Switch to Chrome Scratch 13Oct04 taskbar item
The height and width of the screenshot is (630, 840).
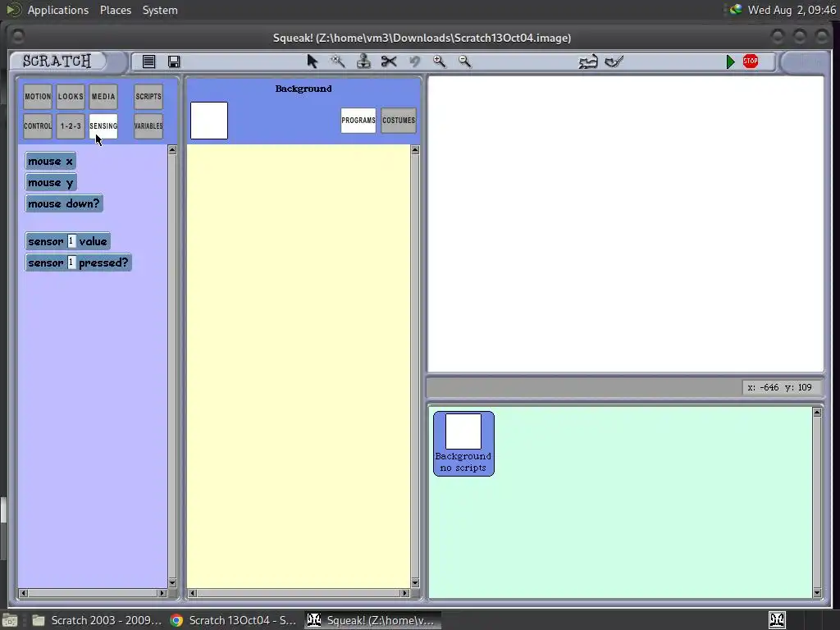click(233, 620)
